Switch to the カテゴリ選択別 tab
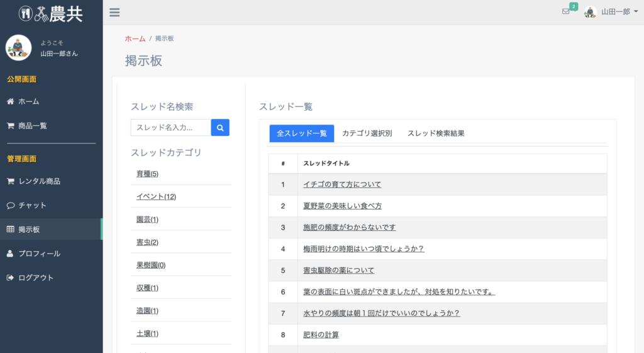The height and width of the screenshot is (353, 644). point(367,133)
